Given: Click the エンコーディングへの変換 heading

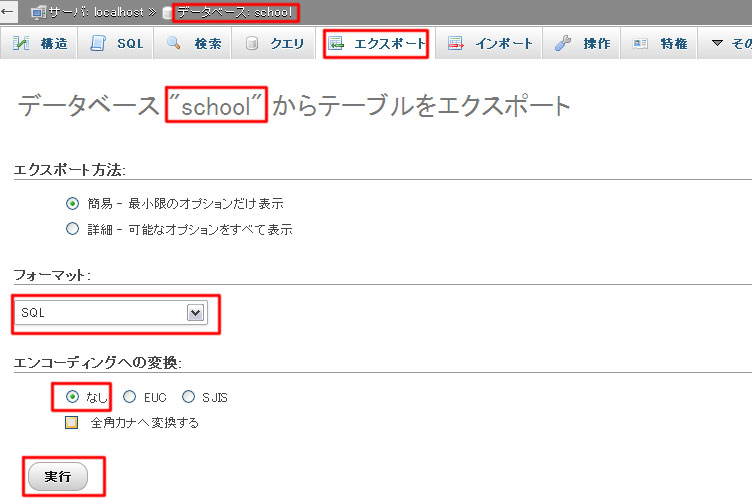Looking at the screenshot, I should (97, 362).
